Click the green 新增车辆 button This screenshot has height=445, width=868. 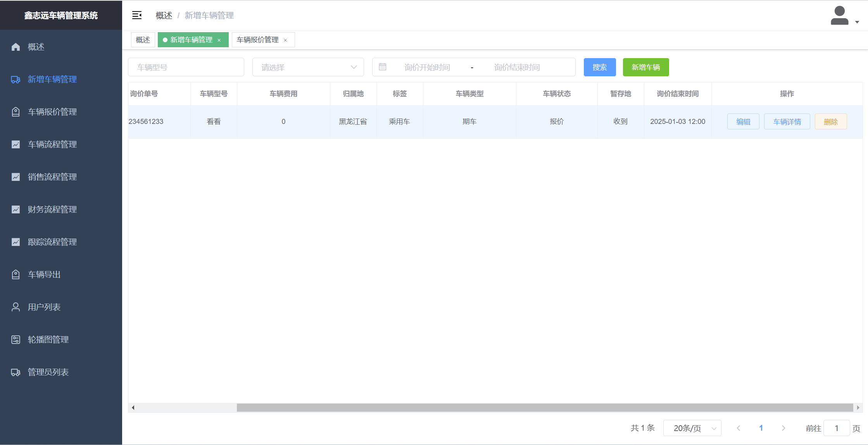(646, 67)
